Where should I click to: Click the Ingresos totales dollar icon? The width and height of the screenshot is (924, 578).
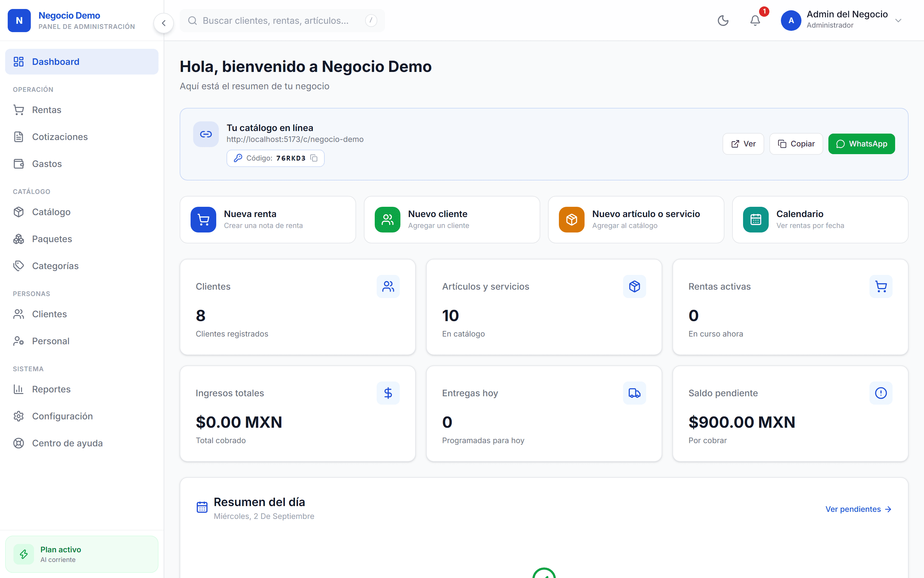[388, 393]
